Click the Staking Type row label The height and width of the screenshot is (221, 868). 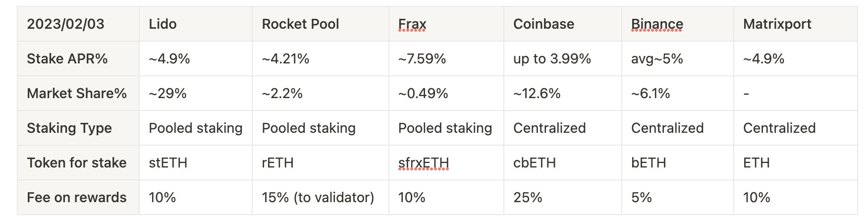tap(78, 128)
